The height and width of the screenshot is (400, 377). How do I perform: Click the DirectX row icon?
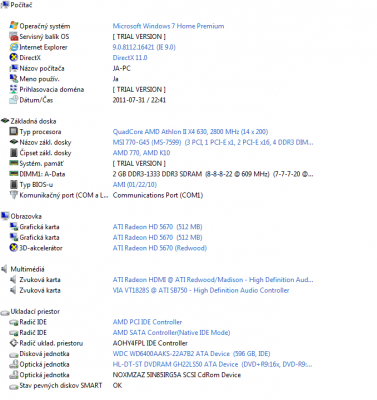coord(13,57)
